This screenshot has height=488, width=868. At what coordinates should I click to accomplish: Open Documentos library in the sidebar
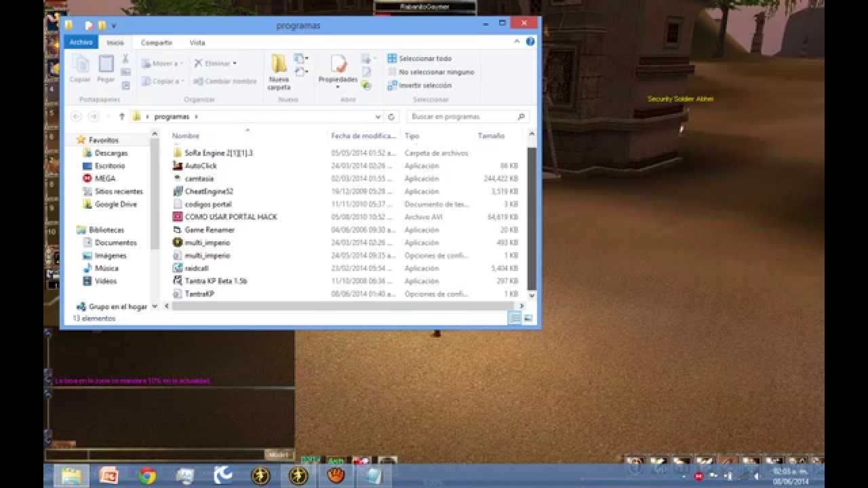click(x=115, y=243)
